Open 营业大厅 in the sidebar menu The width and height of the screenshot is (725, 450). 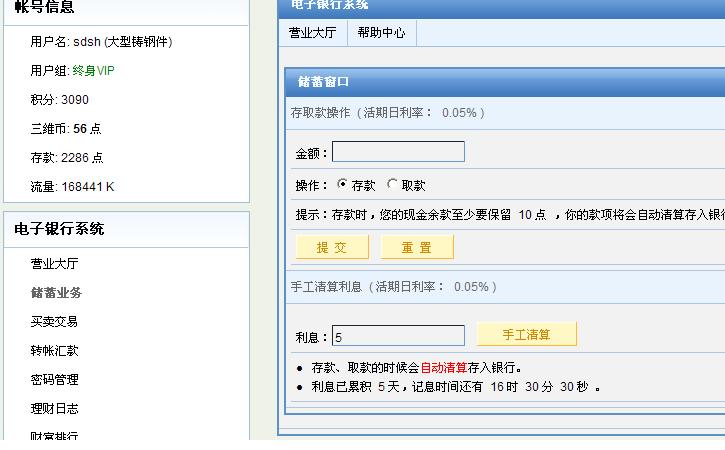[55, 264]
